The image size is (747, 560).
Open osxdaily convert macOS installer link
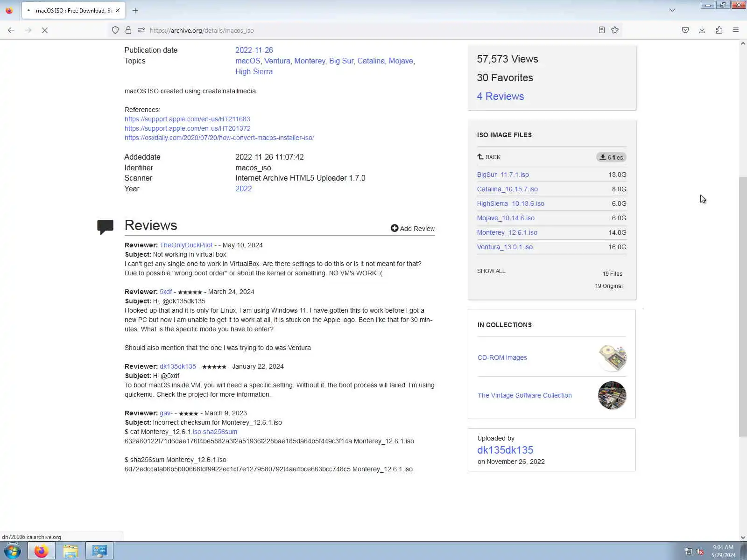tap(219, 138)
